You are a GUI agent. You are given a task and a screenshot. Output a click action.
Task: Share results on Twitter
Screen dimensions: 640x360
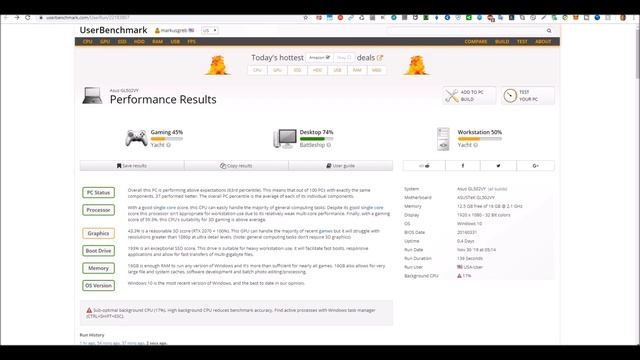coord(498,166)
